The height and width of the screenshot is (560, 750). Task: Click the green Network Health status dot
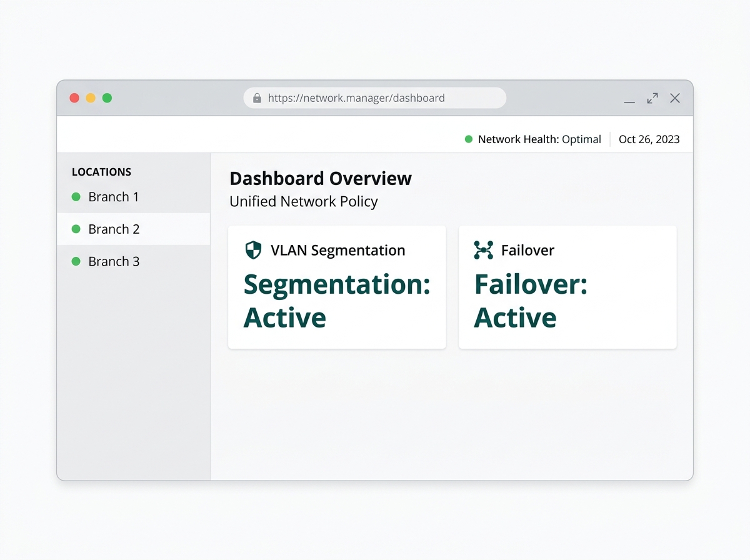click(x=469, y=139)
